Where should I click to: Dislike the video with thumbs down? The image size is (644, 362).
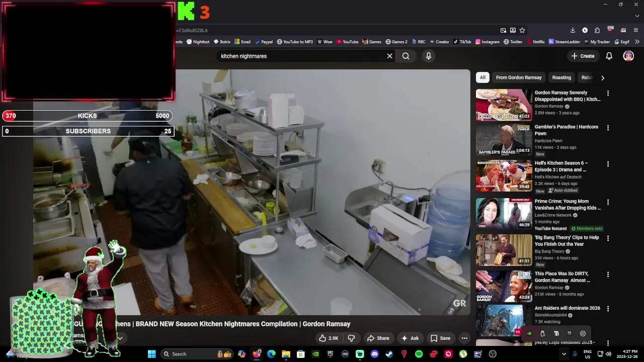(352, 338)
